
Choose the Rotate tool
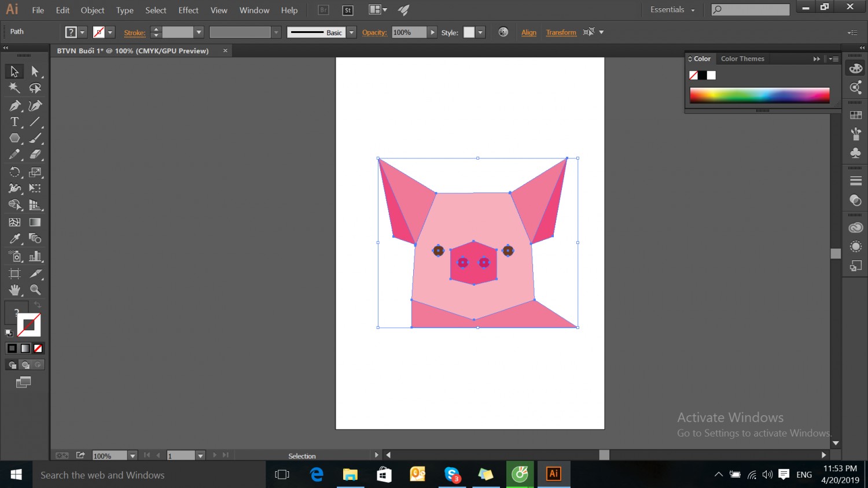14,172
